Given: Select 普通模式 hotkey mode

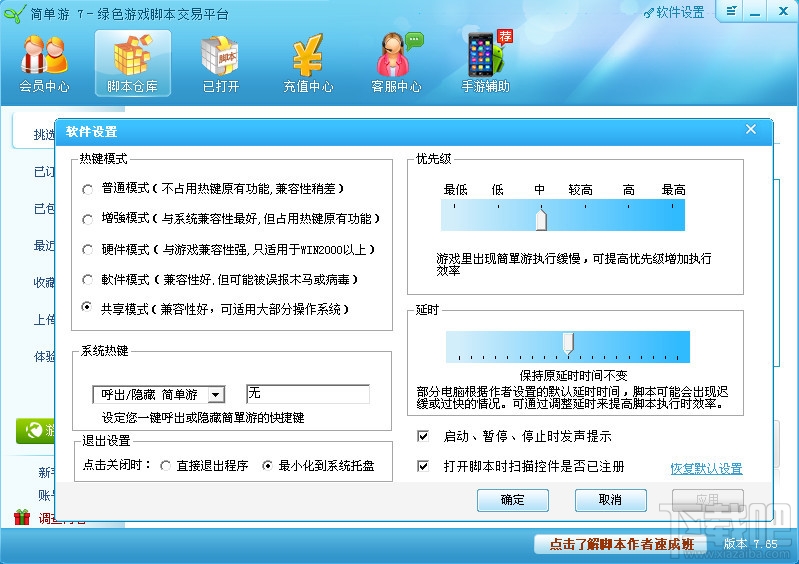Looking at the screenshot, I should 87,190.
